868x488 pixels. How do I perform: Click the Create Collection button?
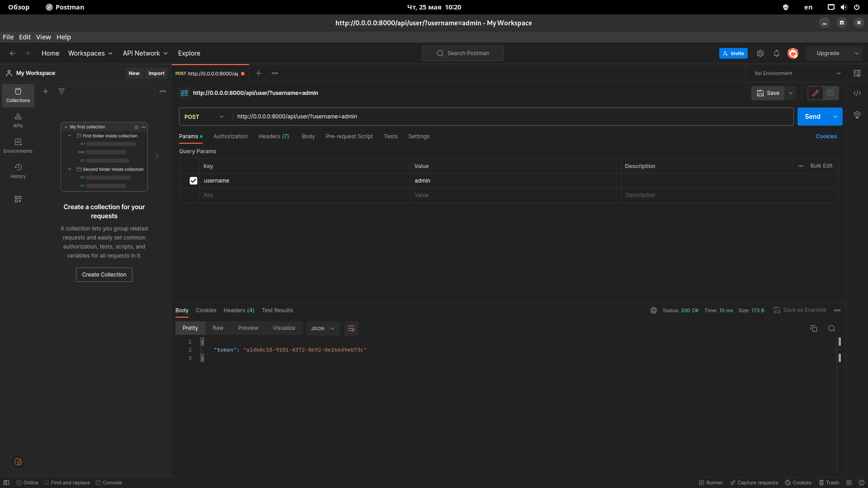(x=104, y=274)
